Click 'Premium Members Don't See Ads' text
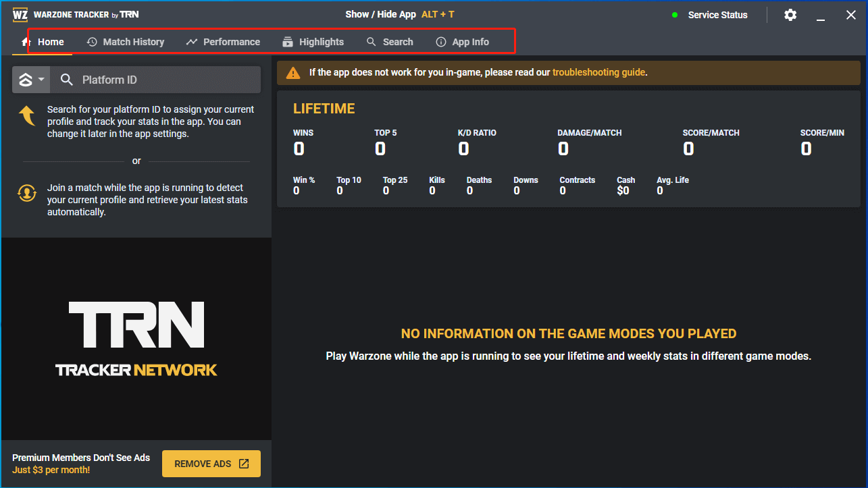Image resolution: width=868 pixels, height=488 pixels. pyautogui.click(x=81, y=458)
